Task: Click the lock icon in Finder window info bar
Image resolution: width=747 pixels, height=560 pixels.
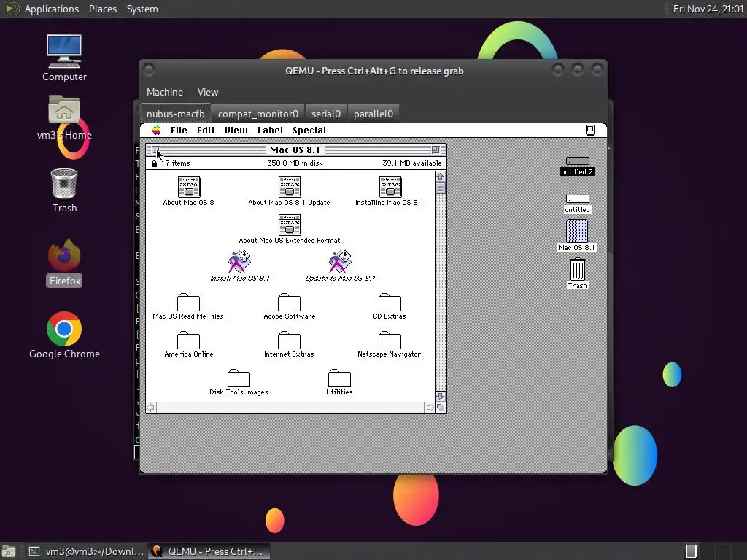Action: pos(154,163)
